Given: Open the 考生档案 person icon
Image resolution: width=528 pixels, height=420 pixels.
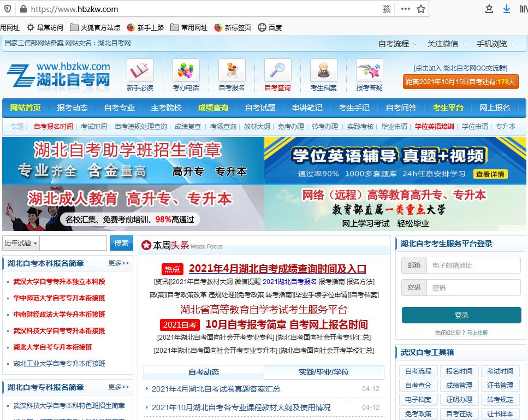Looking at the screenshot, I should [x=323, y=70].
